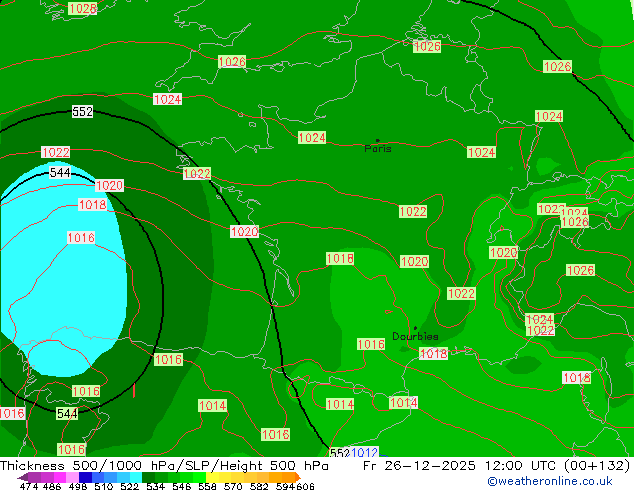Click the orange arrow at legend's right end
Image resolution: width=634 pixels, height=490 pixels.
click(x=297, y=477)
